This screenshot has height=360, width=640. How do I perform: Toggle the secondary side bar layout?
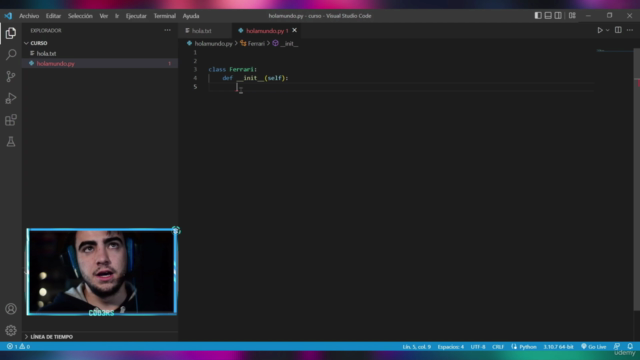coord(558,16)
